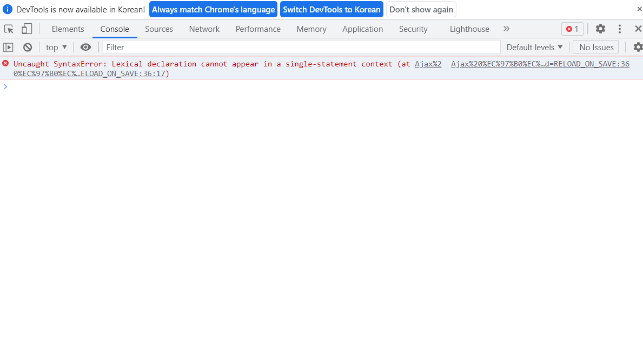Screen dimensions: 643x364
Task: Clear the console
Action: pyautogui.click(x=28, y=48)
